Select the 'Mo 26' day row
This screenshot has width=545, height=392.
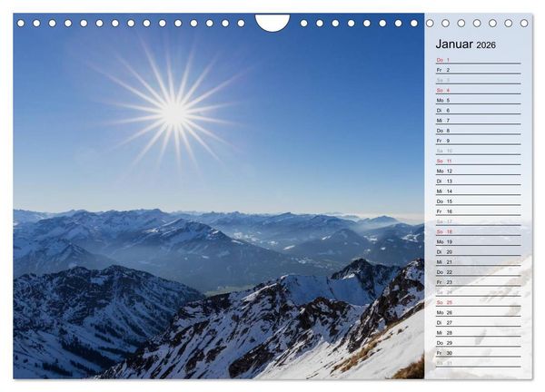(x=479, y=313)
